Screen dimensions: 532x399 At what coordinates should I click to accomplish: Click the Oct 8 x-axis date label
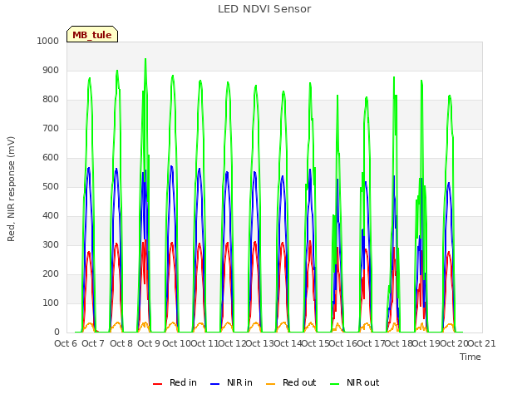121,343
